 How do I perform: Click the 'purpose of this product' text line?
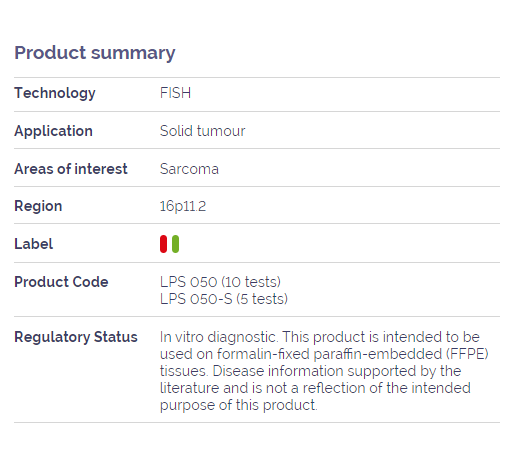point(239,405)
